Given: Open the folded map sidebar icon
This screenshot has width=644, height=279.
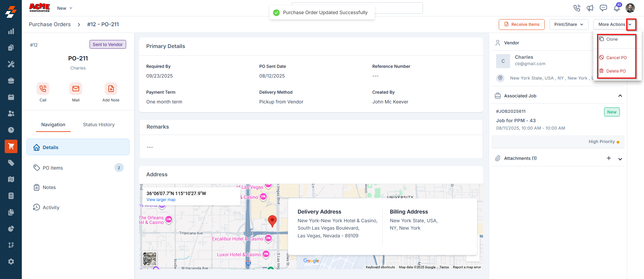Looking at the screenshot, I should (11, 179).
